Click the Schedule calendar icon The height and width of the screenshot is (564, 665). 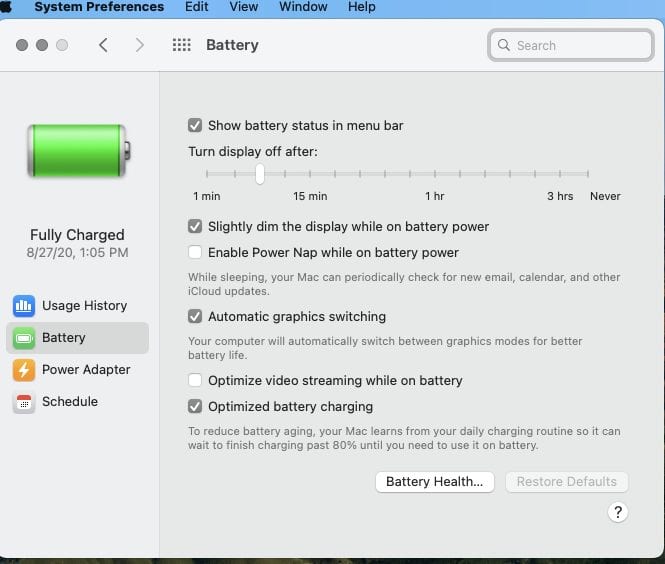(24, 402)
